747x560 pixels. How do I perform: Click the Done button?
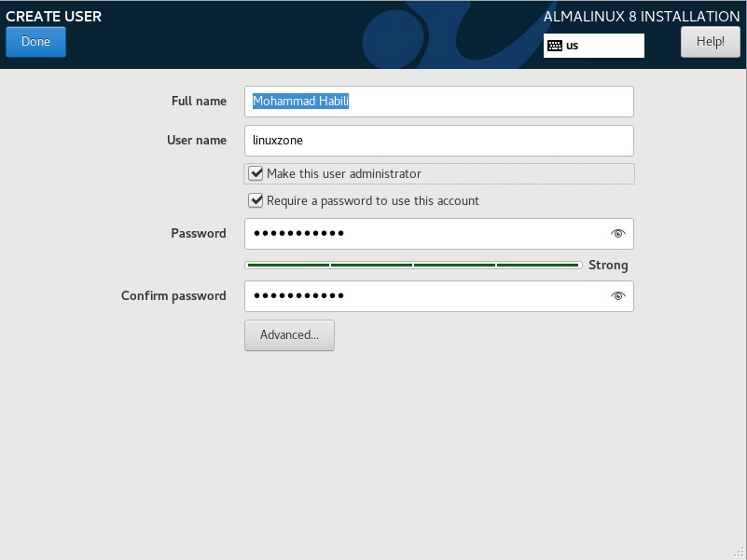[x=35, y=42]
